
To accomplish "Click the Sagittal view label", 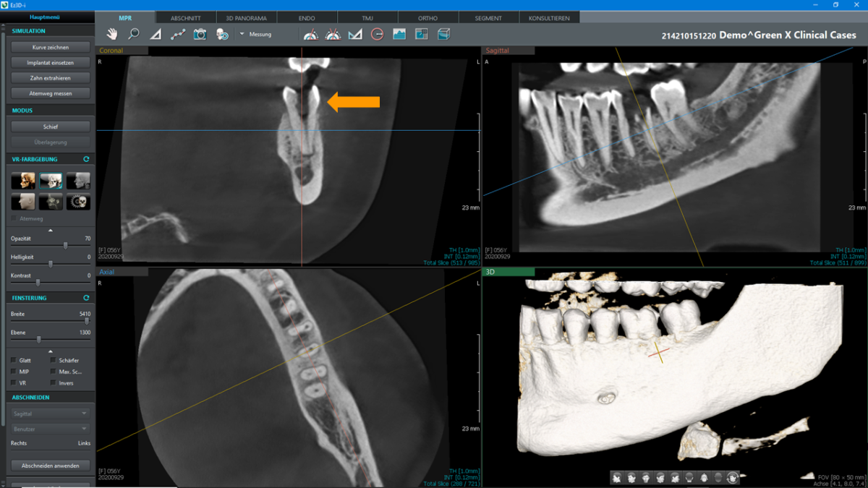I will click(498, 51).
